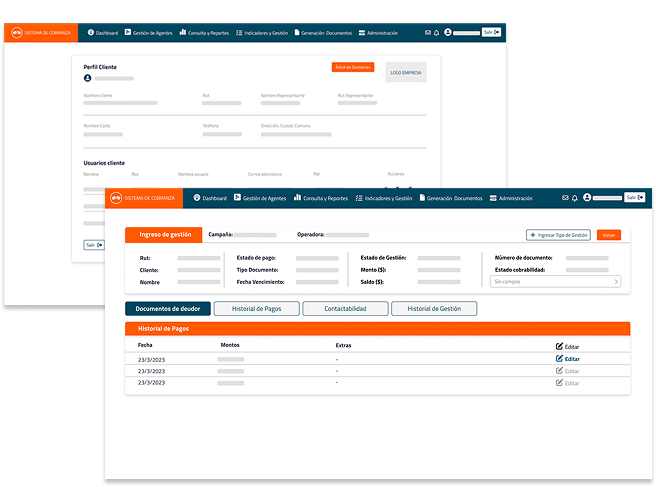This screenshot has width=656, height=487.
Task: Click the Árbol de Gestiones button
Action: (353, 67)
